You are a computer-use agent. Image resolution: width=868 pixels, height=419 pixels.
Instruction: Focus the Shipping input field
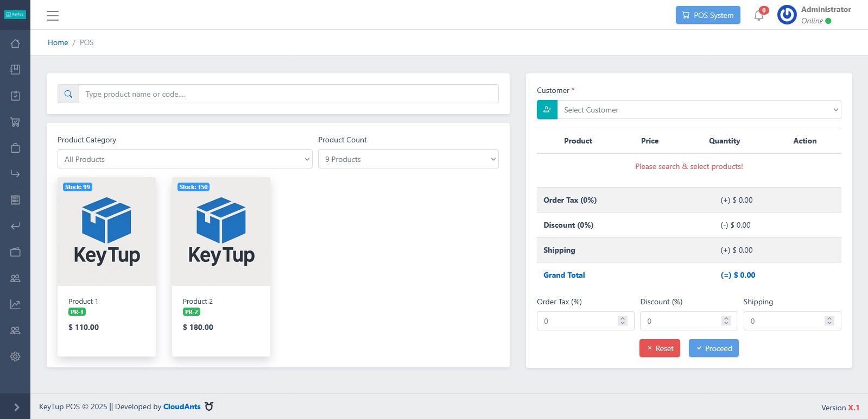[793, 321]
